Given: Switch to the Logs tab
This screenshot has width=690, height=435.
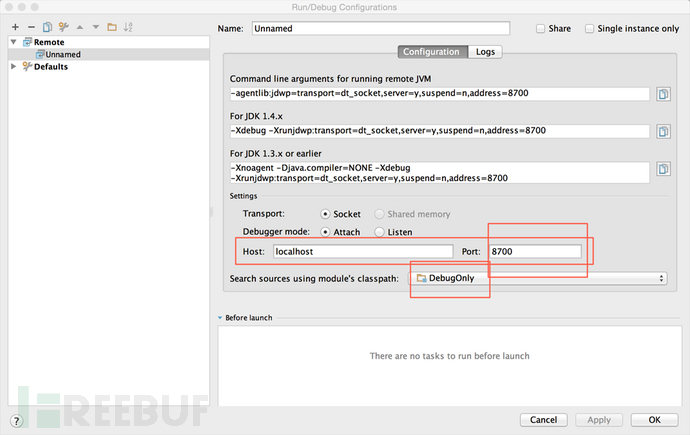Looking at the screenshot, I should [485, 52].
